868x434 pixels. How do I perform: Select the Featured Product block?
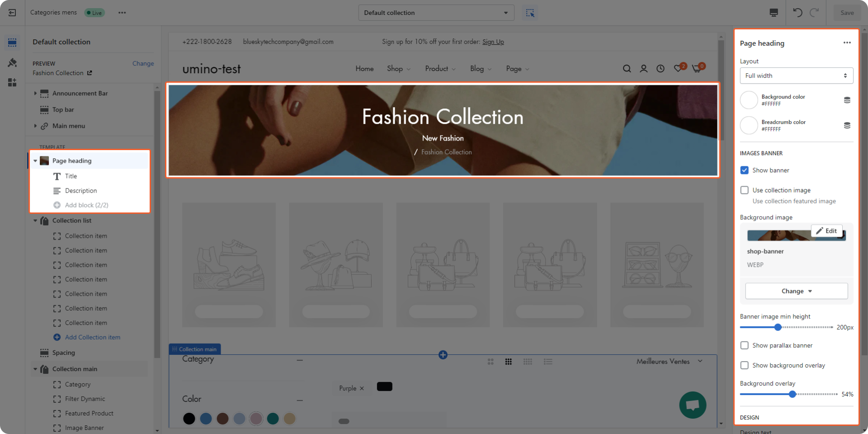90,413
